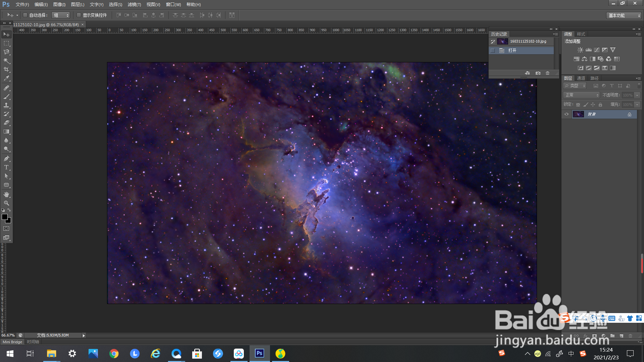Open the 正常 blend mode dropdown
This screenshot has height=362, width=644.
coord(582,95)
